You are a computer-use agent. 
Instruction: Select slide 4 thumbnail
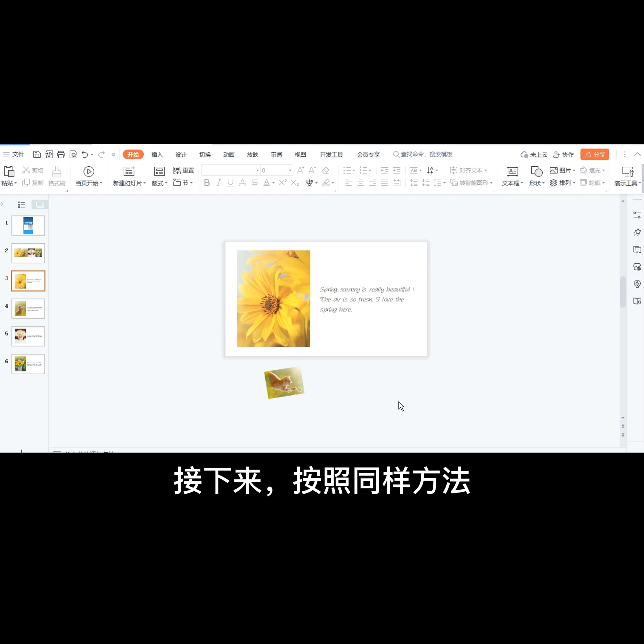28,309
